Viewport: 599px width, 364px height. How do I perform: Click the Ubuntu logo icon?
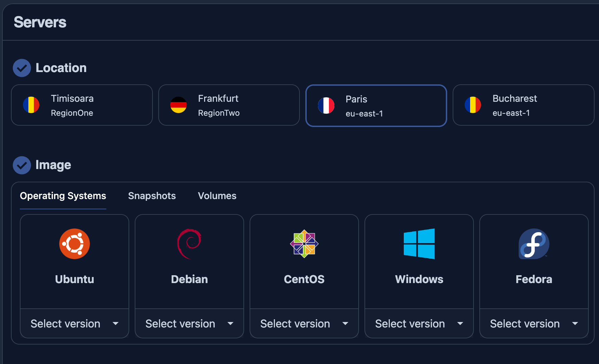[74, 243]
